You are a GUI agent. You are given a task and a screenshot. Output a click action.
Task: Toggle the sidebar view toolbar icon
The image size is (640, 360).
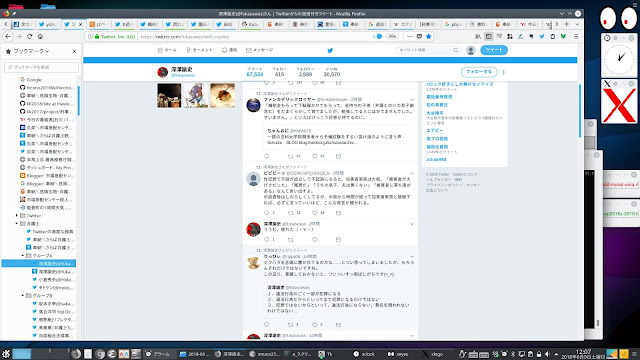[489, 36]
